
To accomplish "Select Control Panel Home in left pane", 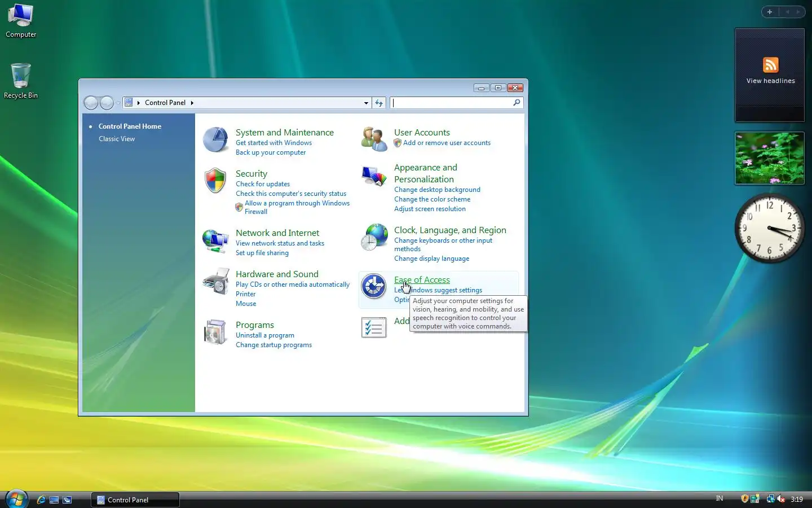I will tap(130, 126).
